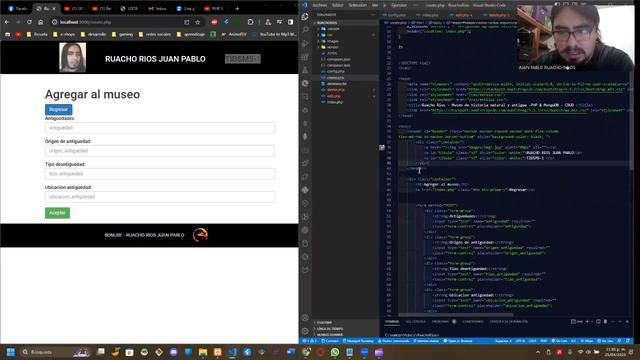Click the taskbar clock and date

pos(616,352)
